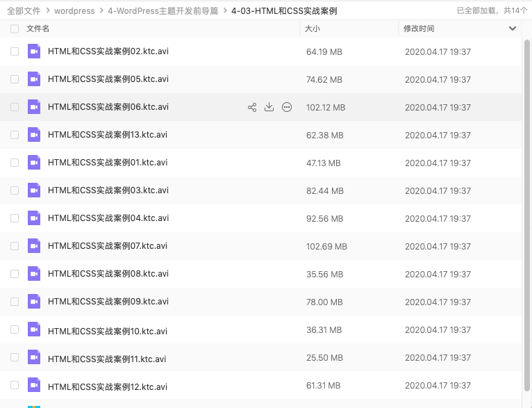This screenshot has width=532, height=408.
Task: Click video icon of HTML和CSS实战案例04.ktc.avi
Action: 34,218
